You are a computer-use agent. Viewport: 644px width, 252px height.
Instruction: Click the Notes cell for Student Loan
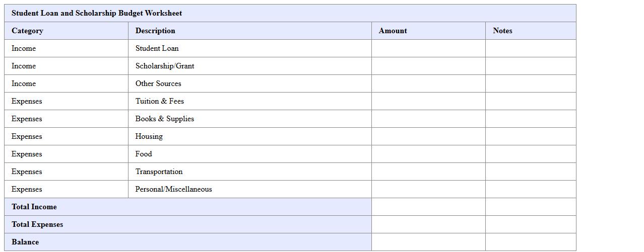point(531,48)
